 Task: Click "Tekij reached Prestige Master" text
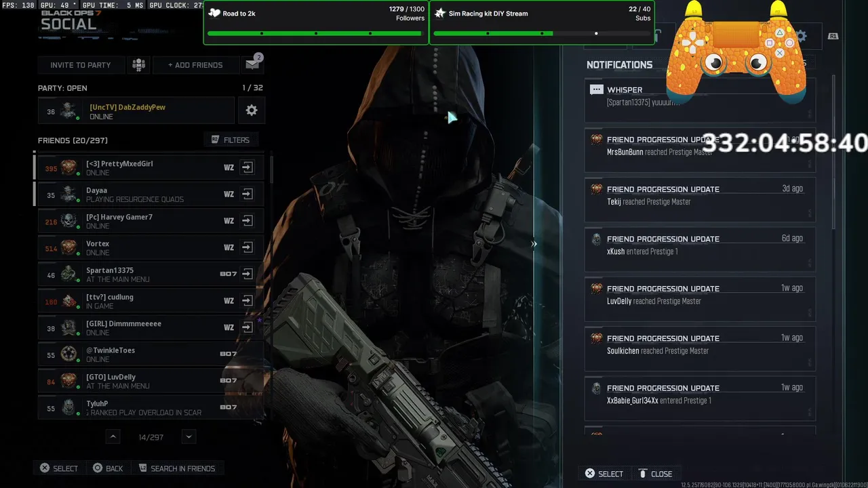click(649, 202)
